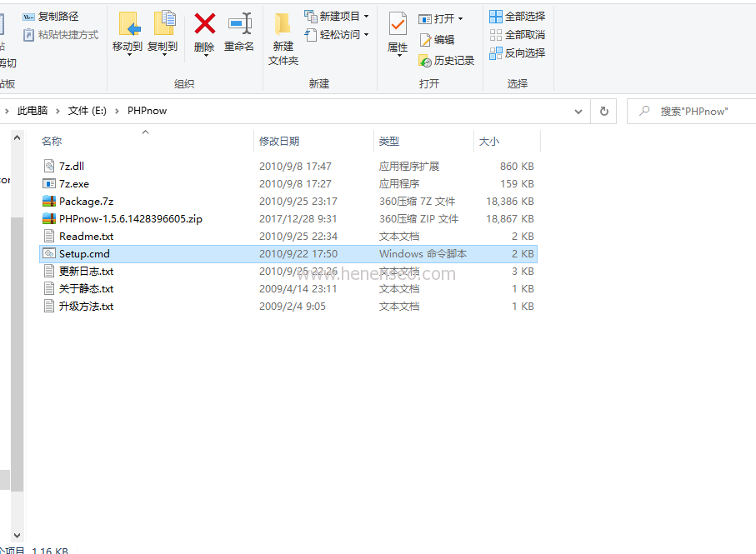Click the Edit command in ribbon
This screenshot has height=554, width=756.
[437, 39]
